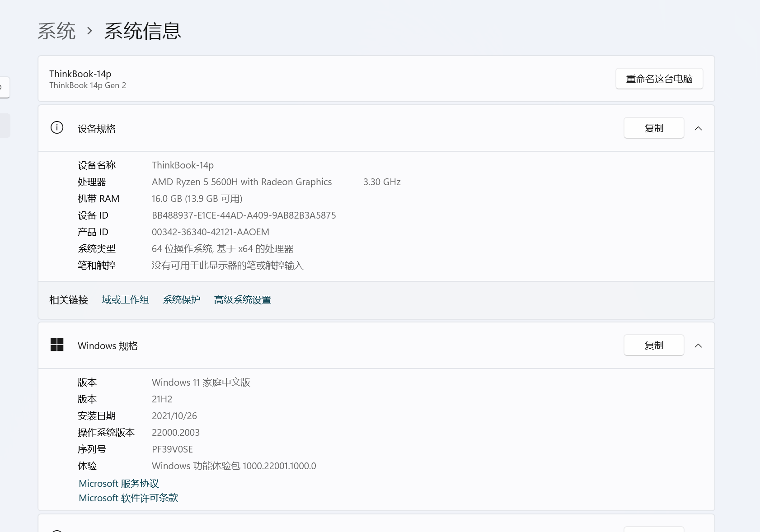Select device name value ThinkBook-14p in 设备规格
Image resolution: width=760 pixels, height=532 pixels.
tap(183, 165)
